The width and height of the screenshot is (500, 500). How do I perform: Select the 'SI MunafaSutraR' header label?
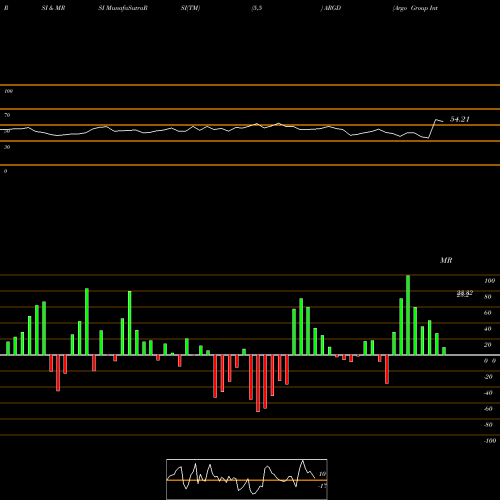click(123, 8)
